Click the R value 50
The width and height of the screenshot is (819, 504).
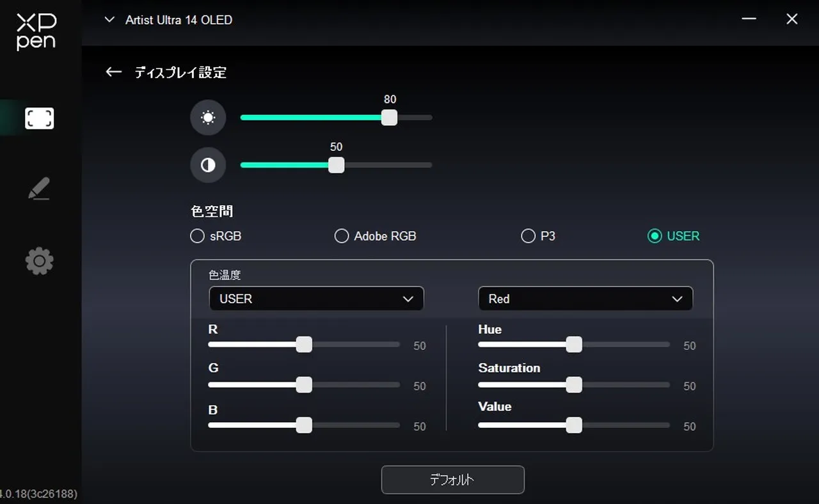(x=419, y=346)
